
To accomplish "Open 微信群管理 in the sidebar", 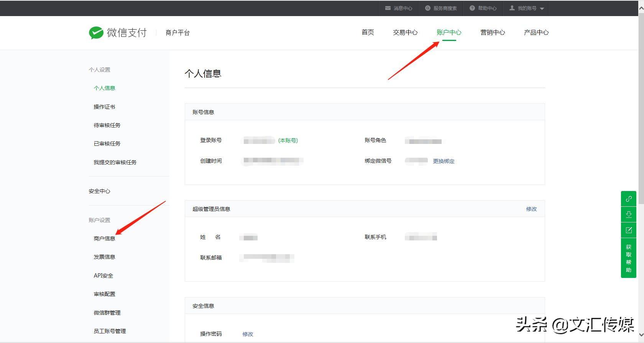I will point(107,313).
